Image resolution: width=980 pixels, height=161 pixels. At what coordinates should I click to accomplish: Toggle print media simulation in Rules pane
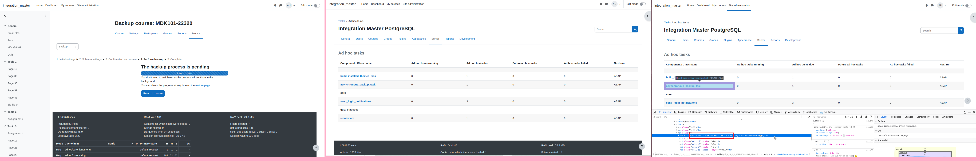pyautogui.click(x=871, y=117)
